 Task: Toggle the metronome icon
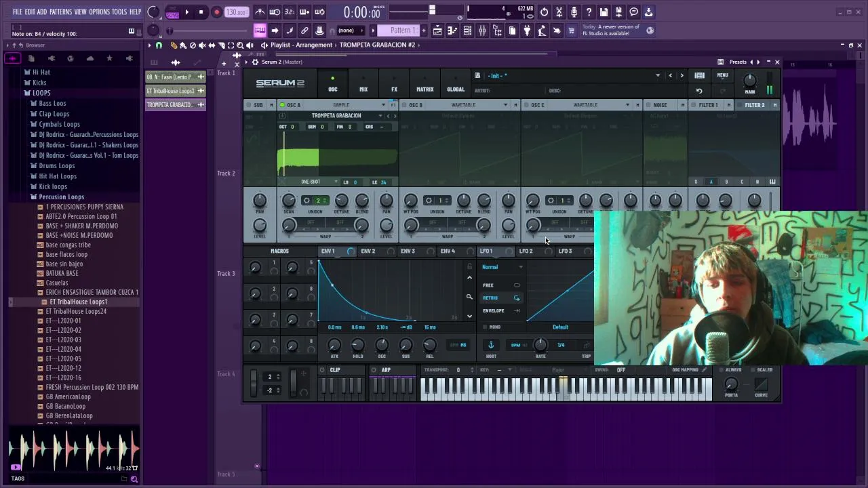coord(260,12)
